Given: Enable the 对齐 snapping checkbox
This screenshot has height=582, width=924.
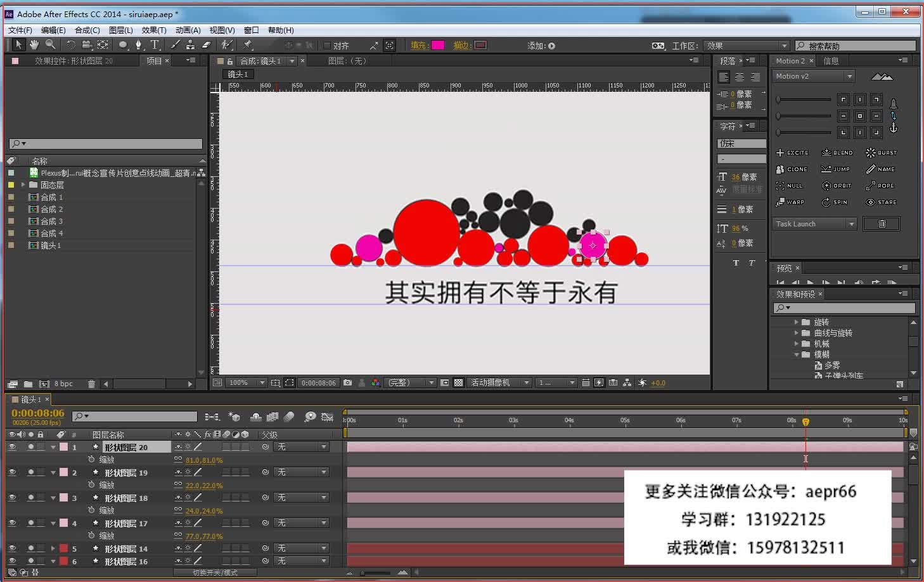Looking at the screenshot, I should tap(327, 44).
